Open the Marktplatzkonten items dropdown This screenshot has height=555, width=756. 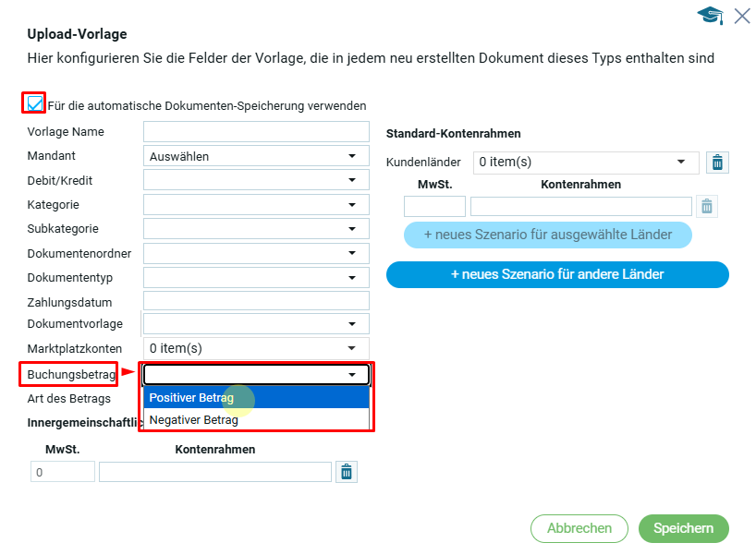click(256, 348)
